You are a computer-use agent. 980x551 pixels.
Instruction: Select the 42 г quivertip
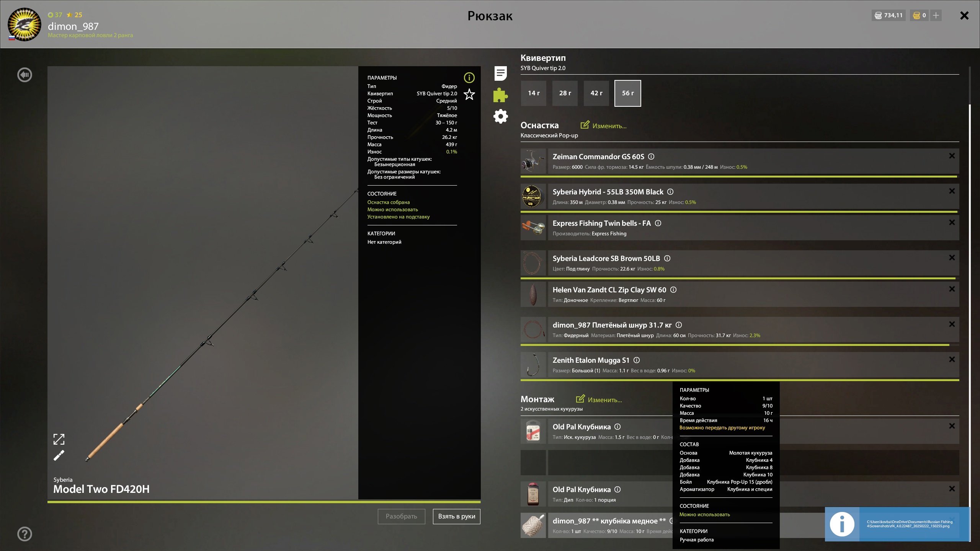(596, 93)
